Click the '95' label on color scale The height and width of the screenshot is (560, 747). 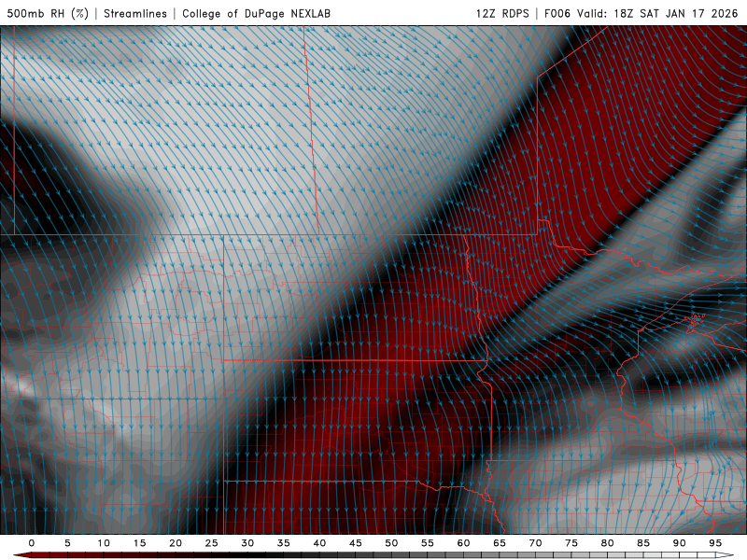pos(715,543)
